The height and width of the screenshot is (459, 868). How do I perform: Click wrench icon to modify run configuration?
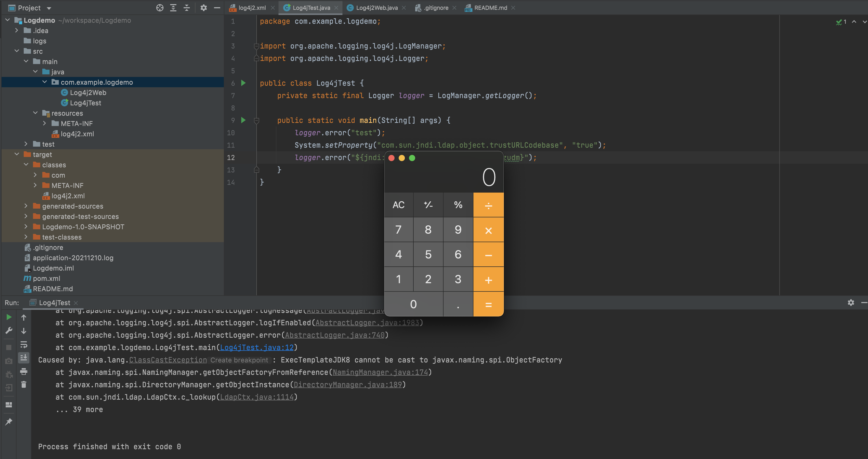click(9, 330)
